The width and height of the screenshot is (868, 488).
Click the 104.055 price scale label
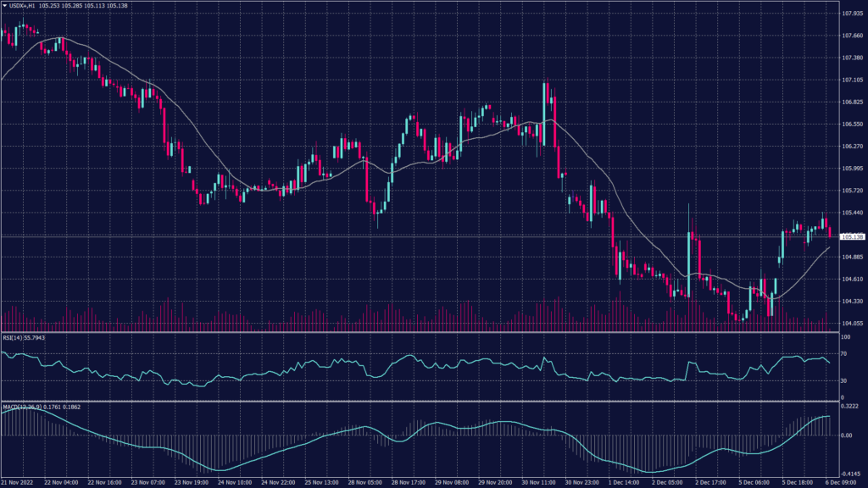coord(852,323)
